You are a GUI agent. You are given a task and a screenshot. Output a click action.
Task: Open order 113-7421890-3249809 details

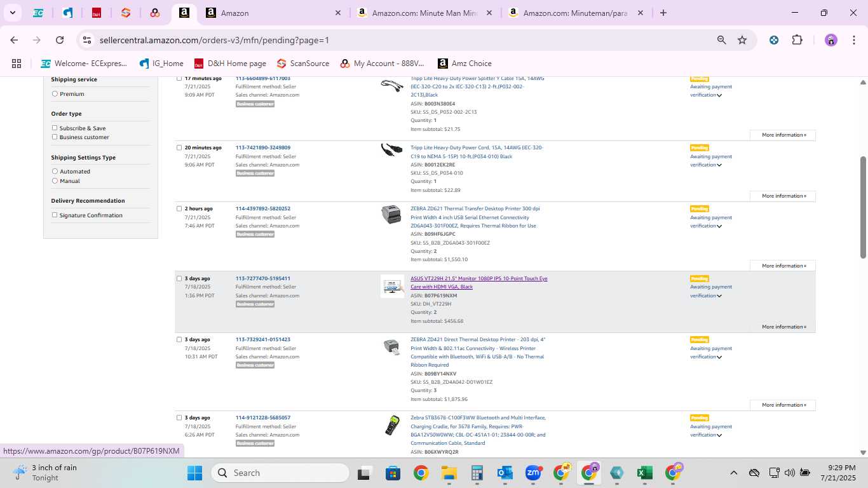263,147
